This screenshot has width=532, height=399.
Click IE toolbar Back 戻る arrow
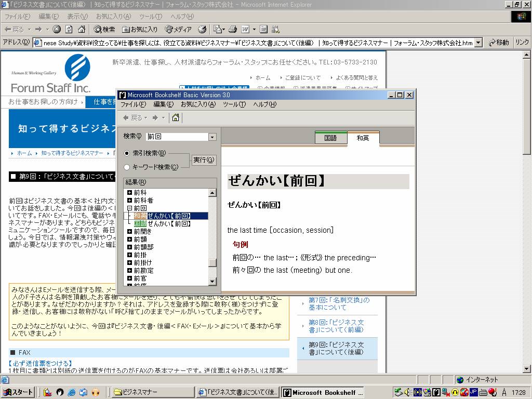[x=14, y=30]
